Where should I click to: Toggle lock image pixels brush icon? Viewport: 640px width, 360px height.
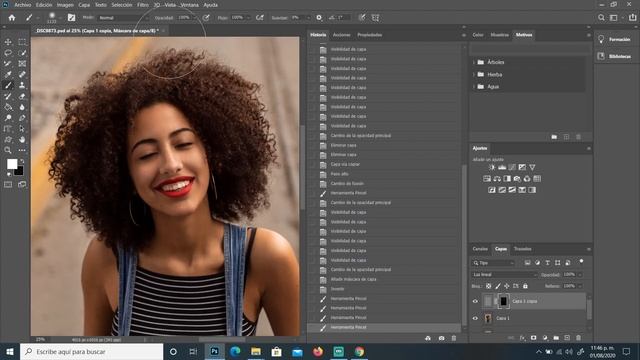(x=498, y=286)
